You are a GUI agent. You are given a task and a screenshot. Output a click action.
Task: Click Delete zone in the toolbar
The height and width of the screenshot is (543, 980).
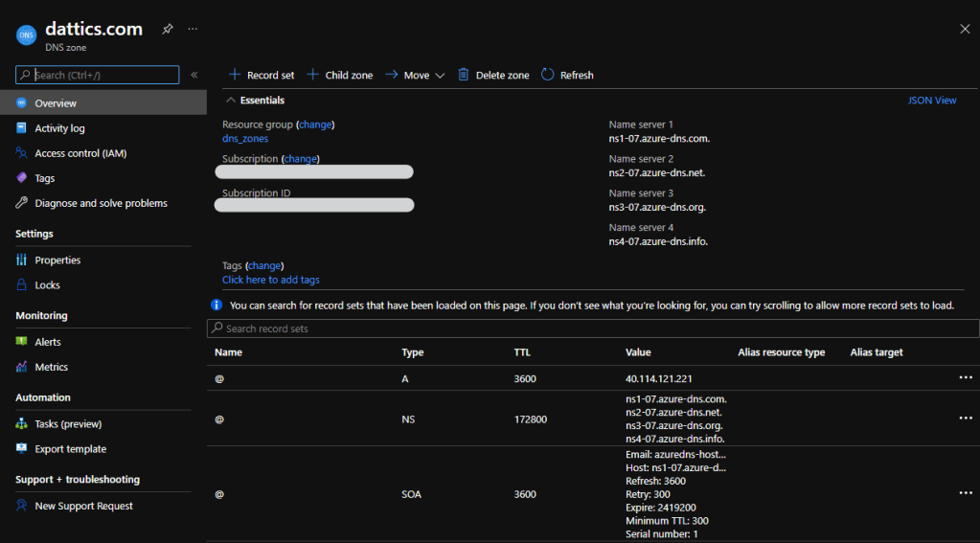[x=493, y=75]
